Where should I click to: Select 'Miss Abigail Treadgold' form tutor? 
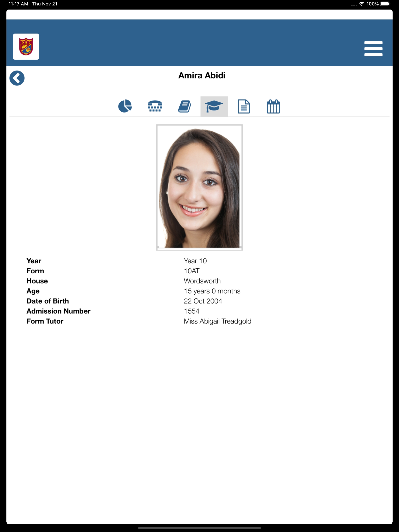coord(218,321)
